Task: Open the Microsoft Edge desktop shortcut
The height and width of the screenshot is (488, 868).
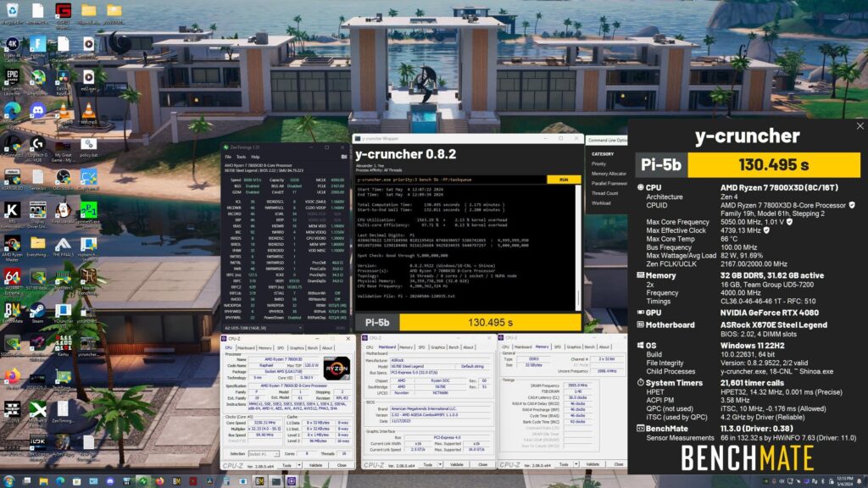Action: pyautogui.click(x=12, y=113)
